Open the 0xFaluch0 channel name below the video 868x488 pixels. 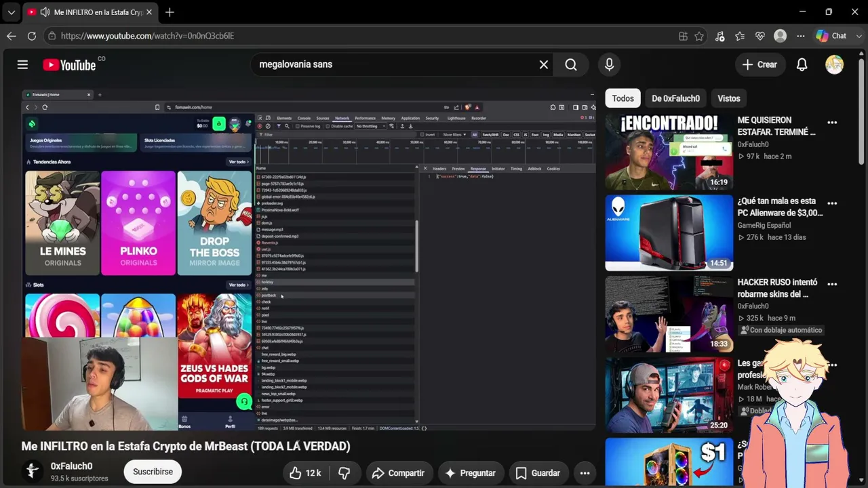(71, 466)
